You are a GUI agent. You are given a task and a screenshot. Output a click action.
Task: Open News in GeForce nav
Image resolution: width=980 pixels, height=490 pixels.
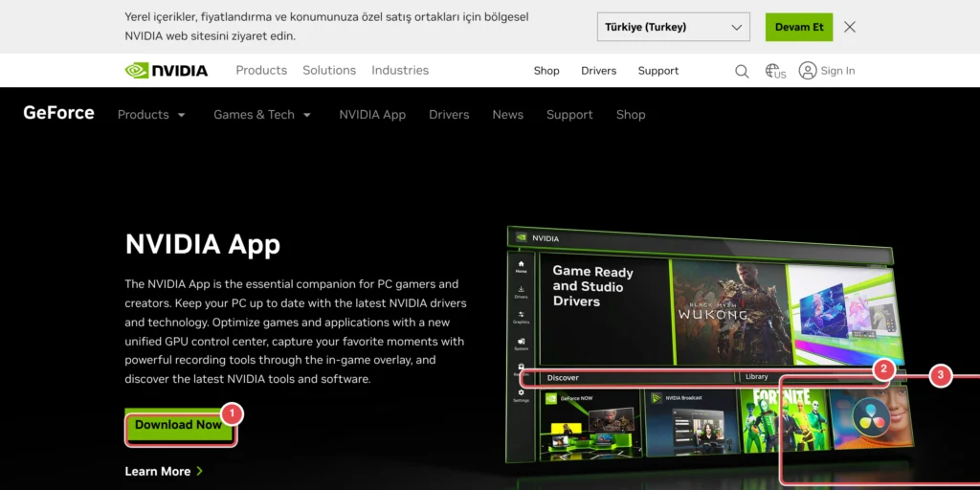coord(507,115)
